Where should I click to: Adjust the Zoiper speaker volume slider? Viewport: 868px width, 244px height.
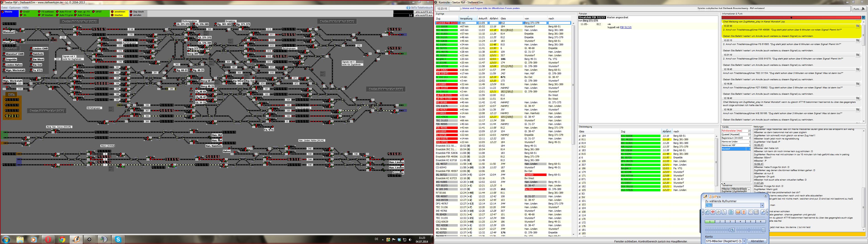click(x=749, y=230)
